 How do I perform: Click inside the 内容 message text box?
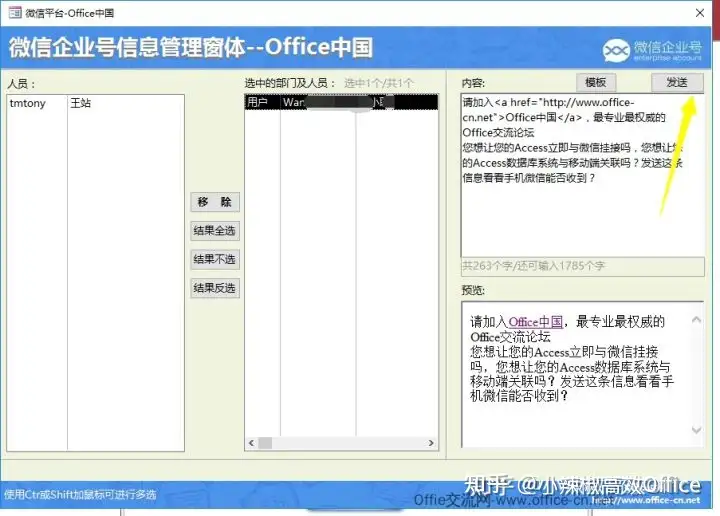(582, 175)
